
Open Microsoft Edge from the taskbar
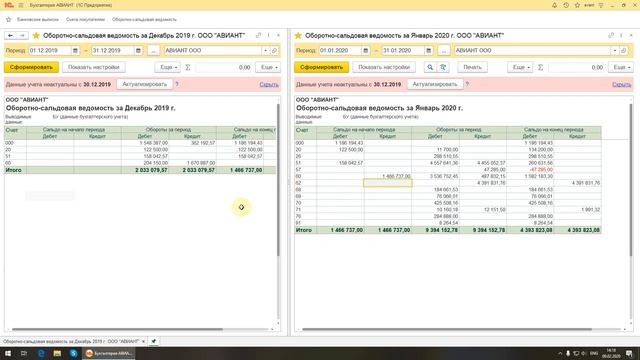coord(41,353)
